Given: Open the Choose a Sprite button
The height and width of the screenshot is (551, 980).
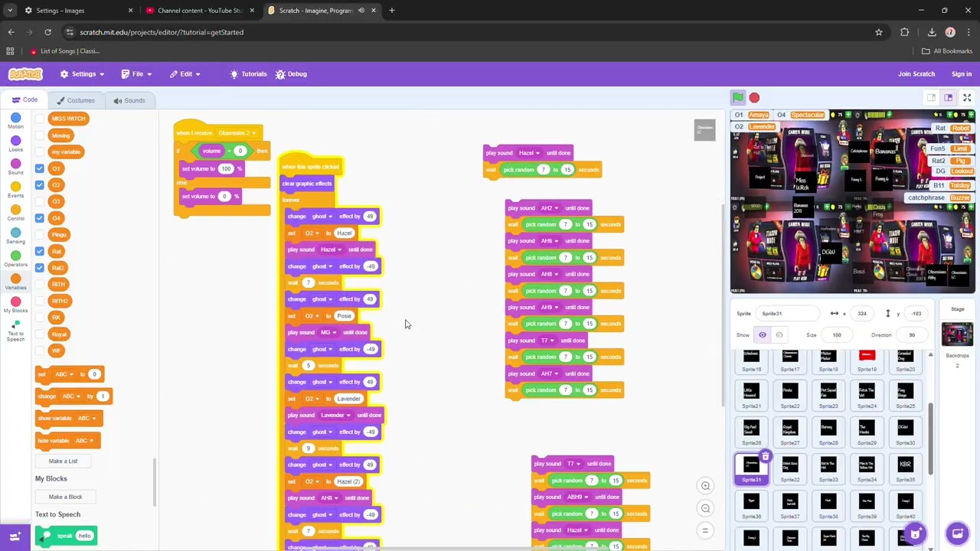Looking at the screenshot, I should coord(916,533).
